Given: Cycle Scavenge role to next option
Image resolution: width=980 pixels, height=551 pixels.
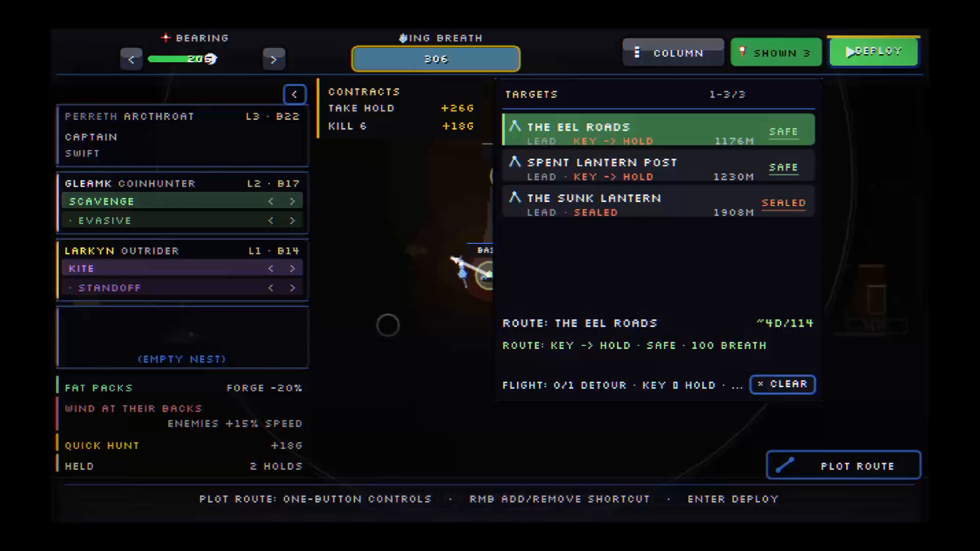Looking at the screenshot, I should click(x=292, y=202).
